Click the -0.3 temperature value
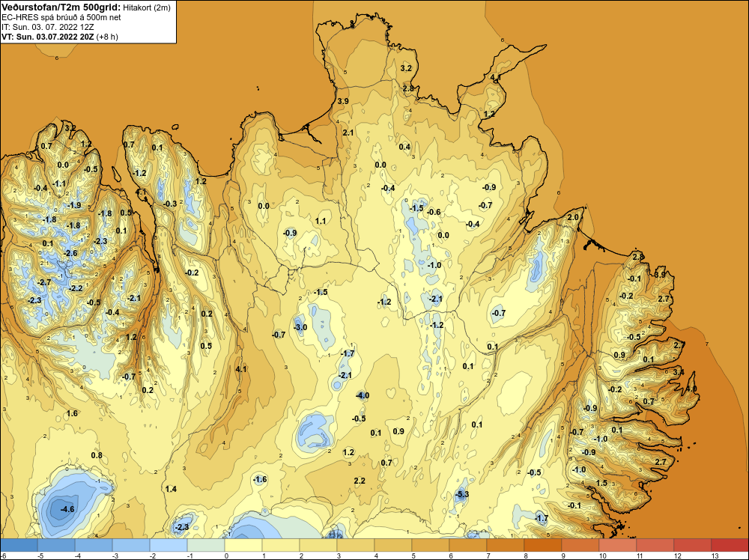Viewport: 749px width, 560px height. [170, 204]
